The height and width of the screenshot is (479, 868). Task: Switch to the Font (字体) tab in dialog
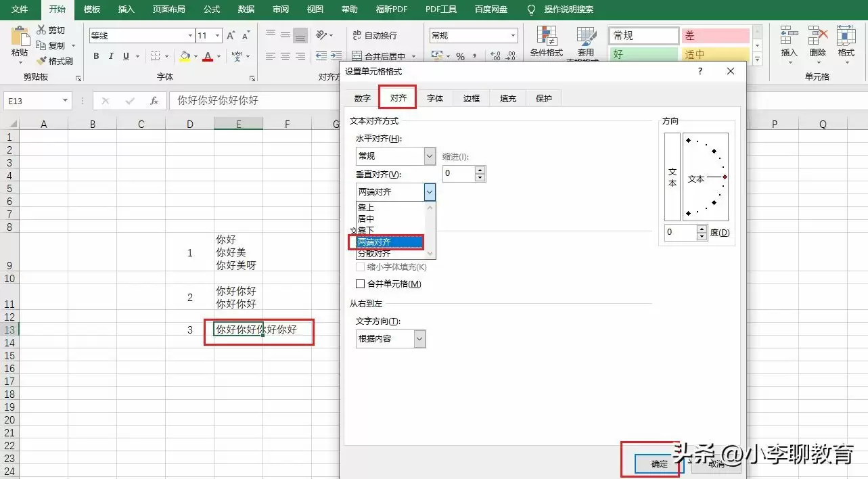(435, 97)
